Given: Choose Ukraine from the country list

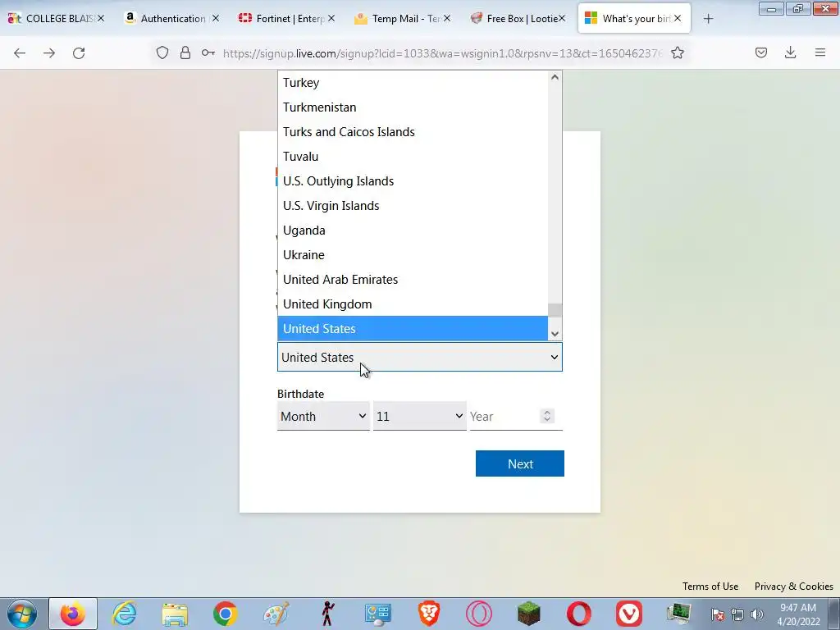Looking at the screenshot, I should pos(413,255).
